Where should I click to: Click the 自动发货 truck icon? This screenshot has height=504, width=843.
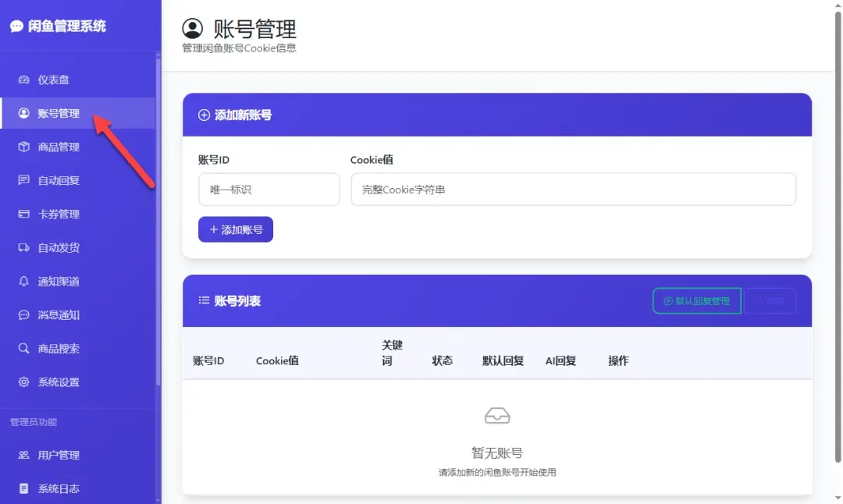click(23, 247)
